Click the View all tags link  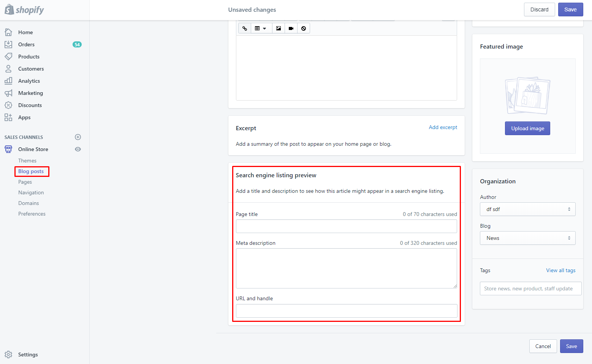561,270
